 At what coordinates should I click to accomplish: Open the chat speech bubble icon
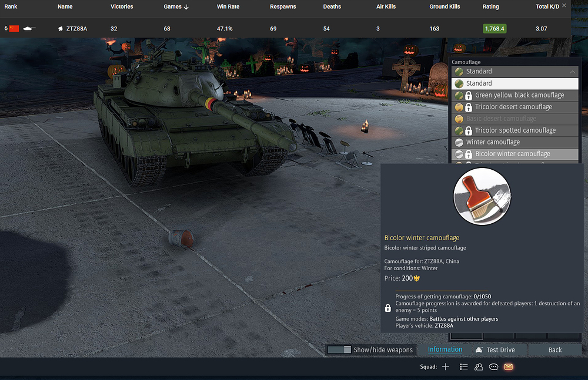493,367
